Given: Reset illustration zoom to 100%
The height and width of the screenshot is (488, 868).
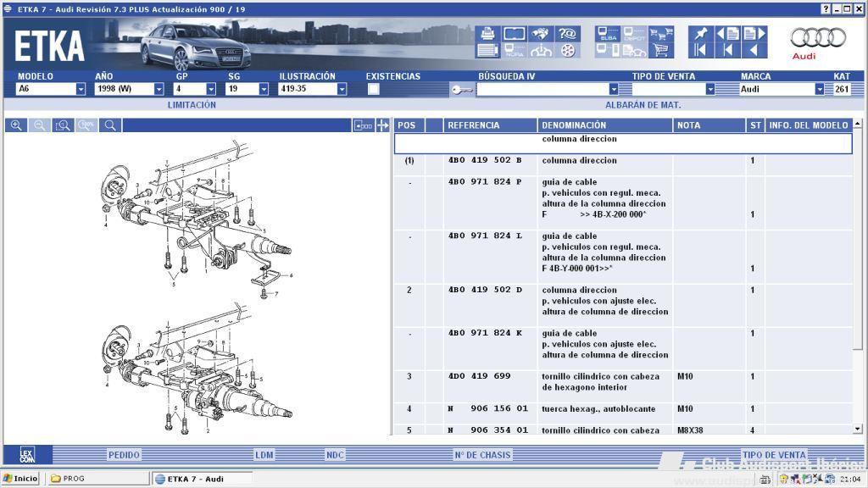Looking at the screenshot, I should 86,125.
